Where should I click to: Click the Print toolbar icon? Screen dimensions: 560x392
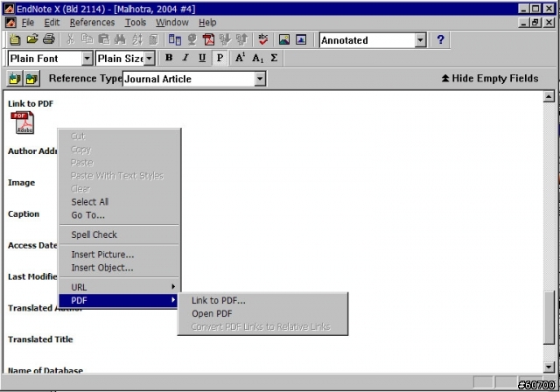pos(49,39)
